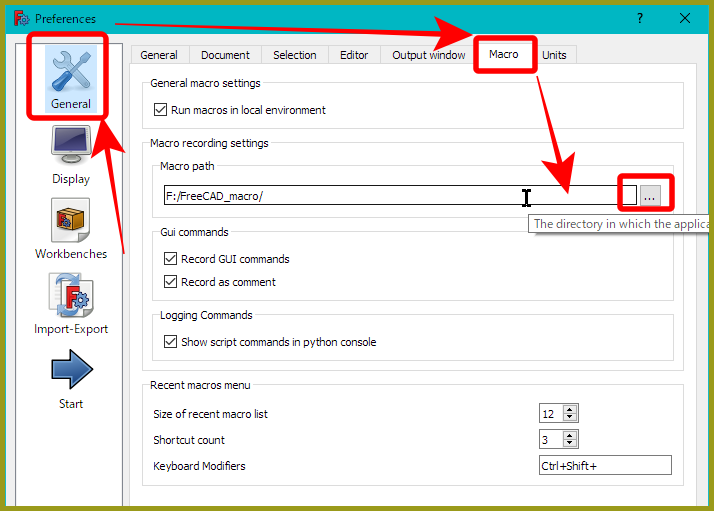Click the FreeCAD logo in title bar
The height and width of the screenshot is (511, 714).
point(19,19)
